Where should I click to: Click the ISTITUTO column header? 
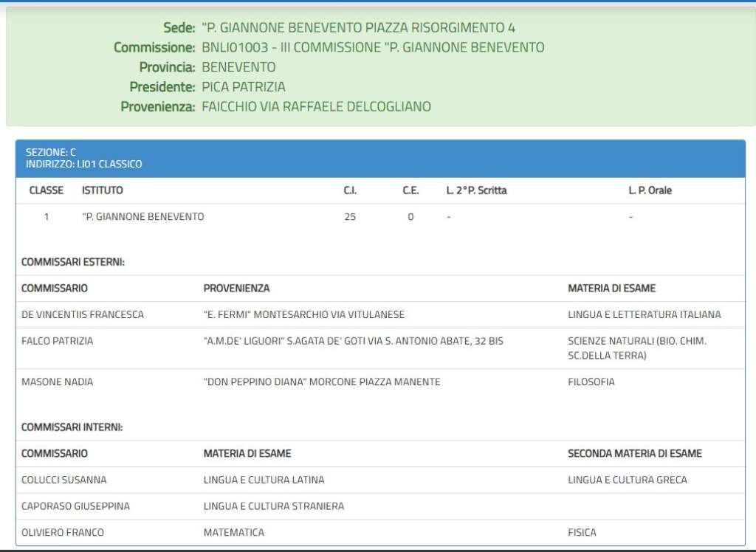pos(102,190)
